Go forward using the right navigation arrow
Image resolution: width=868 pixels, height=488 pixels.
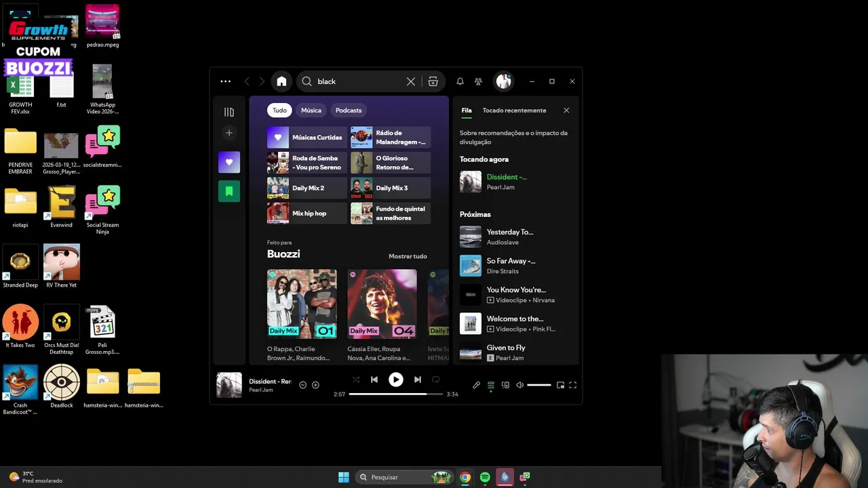[262, 81]
